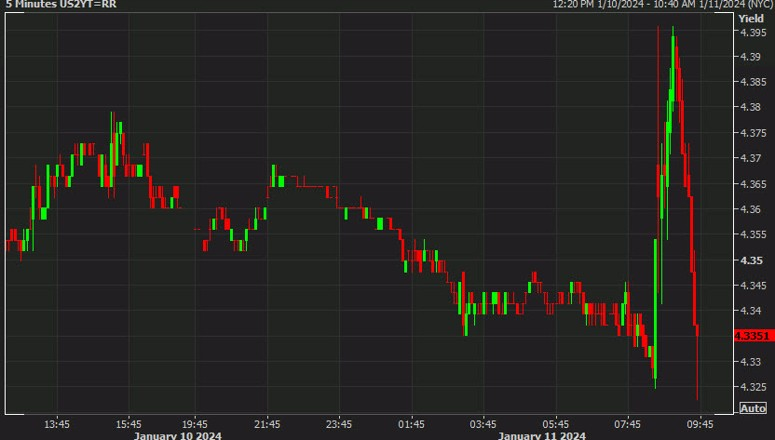Click the 21:45 time axis label

click(x=267, y=424)
